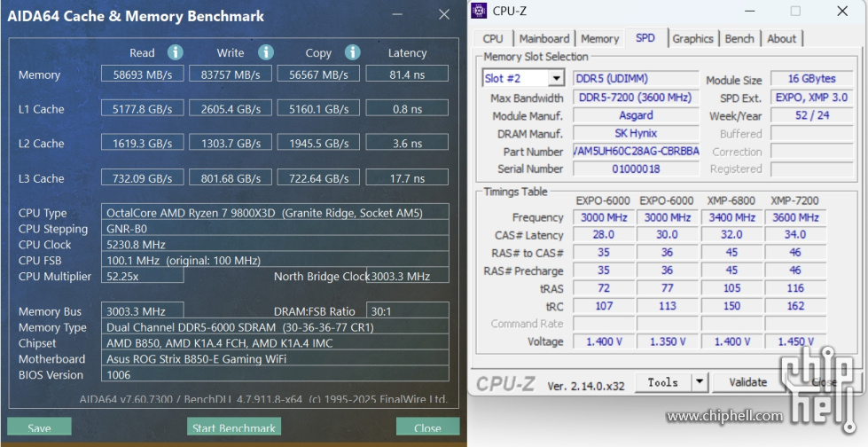Click the Memory Copy value 56567 MB/s

pos(318,74)
